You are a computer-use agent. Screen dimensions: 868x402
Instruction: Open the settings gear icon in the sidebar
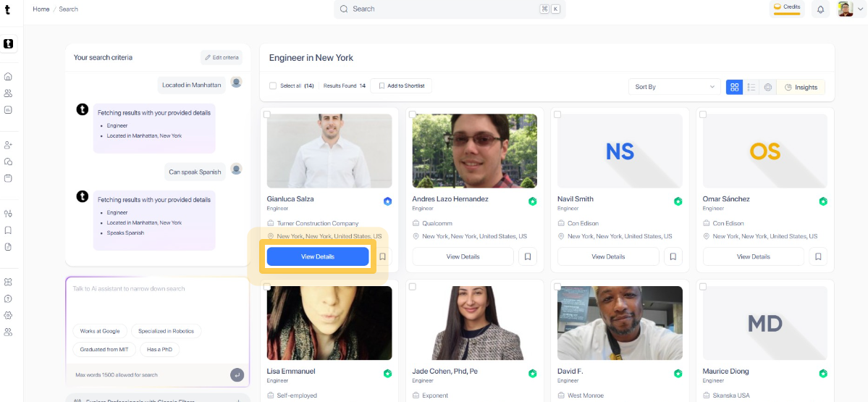pyautogui.click(x=8, y=315)
